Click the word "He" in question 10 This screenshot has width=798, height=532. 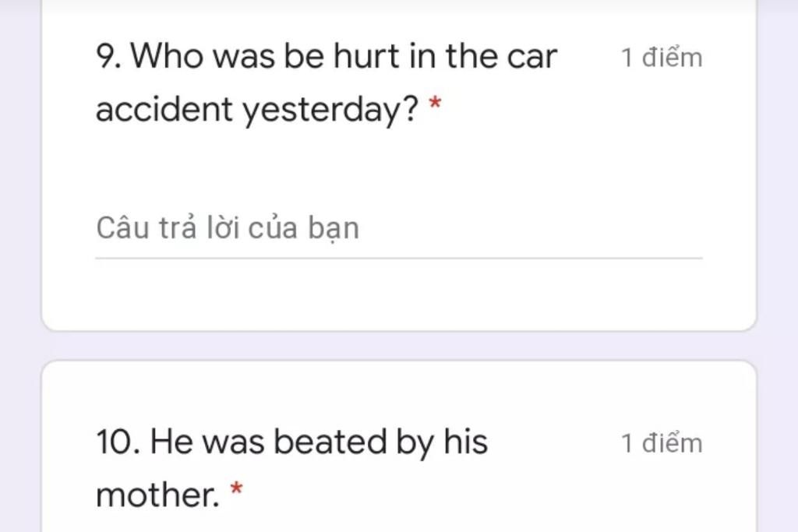(x=171, y=442)
